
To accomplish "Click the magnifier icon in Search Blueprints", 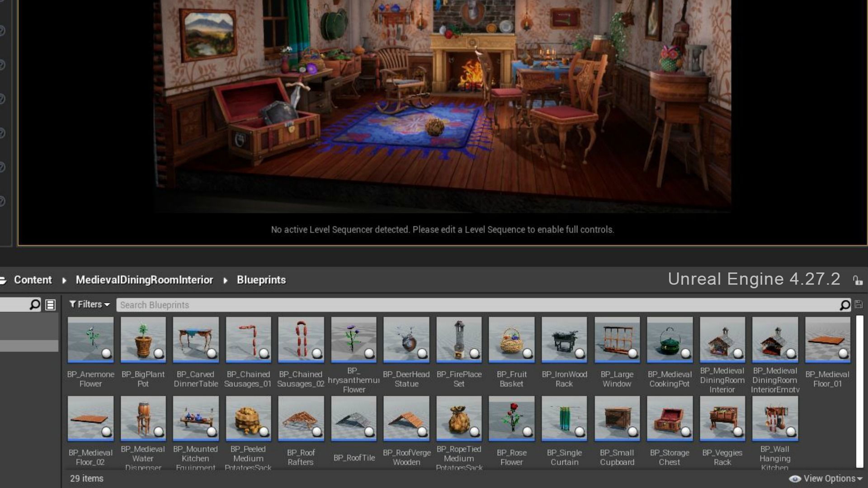I will (x=844, y=305).
